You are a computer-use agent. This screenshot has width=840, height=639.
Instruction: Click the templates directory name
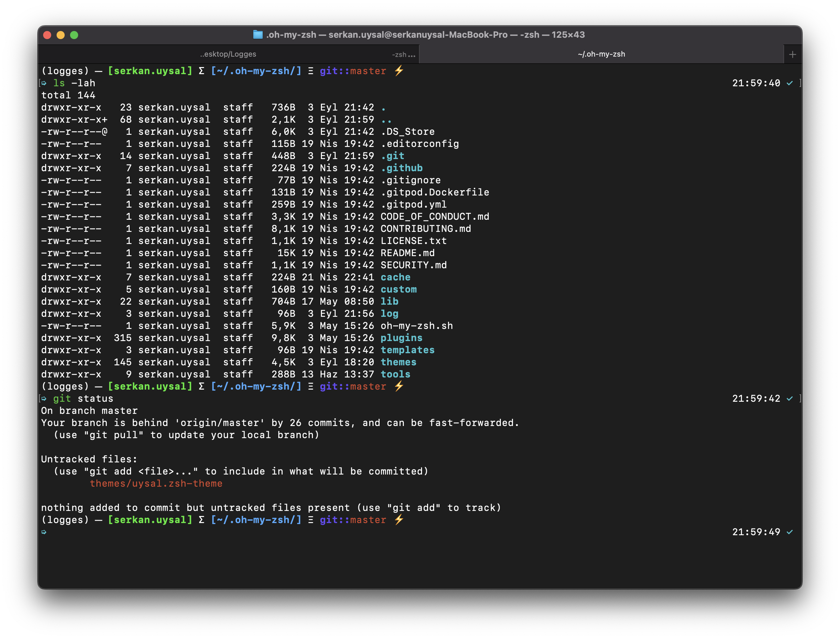pos(408,350)
